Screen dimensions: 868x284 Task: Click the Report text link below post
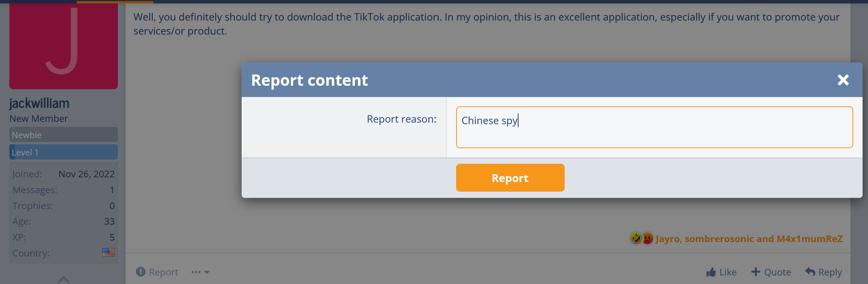(x=164, y=272)
